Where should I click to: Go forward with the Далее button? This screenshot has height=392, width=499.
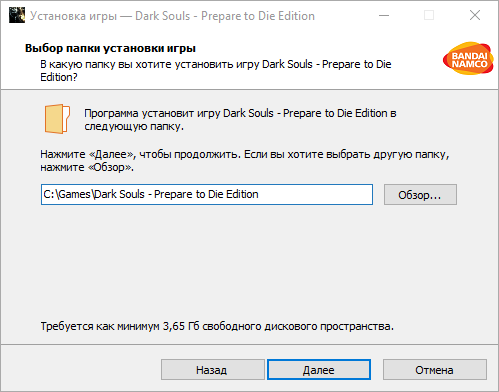click(x=319, y=370)
